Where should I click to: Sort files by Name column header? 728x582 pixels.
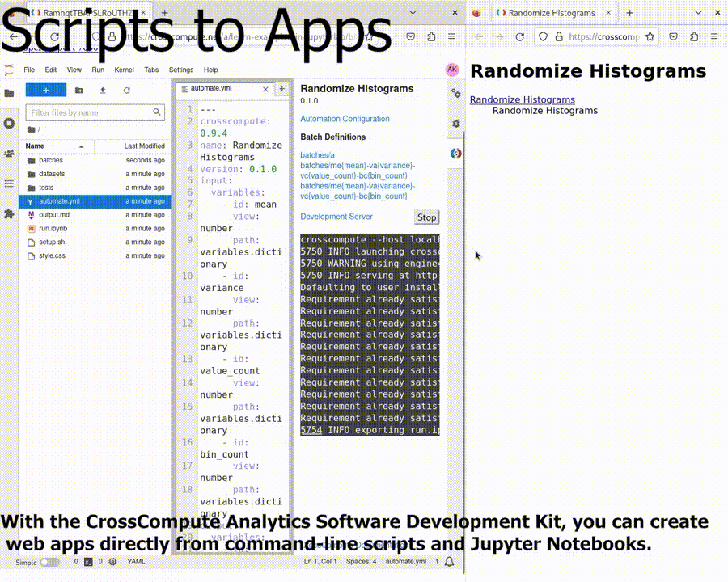click(56, 145)
